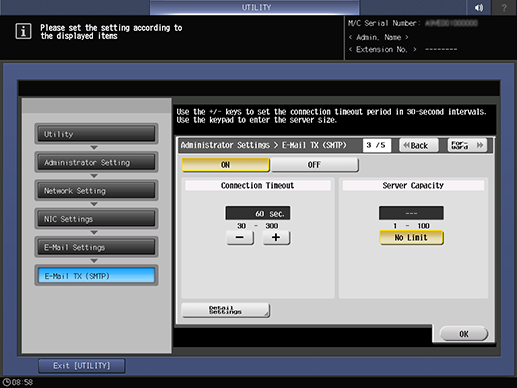
Task: Open help via question mark icon
Action: 504,7
